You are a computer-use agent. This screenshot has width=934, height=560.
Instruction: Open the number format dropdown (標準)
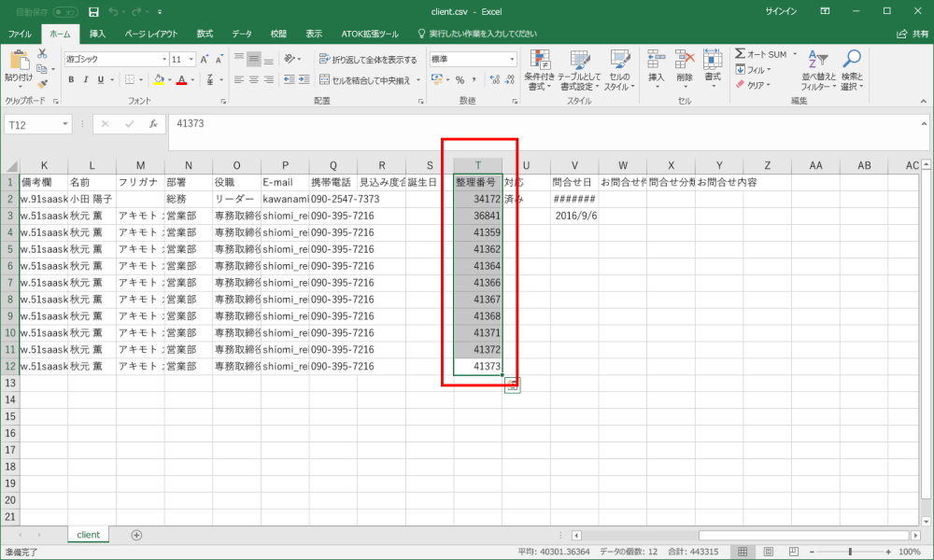(512, 59)
